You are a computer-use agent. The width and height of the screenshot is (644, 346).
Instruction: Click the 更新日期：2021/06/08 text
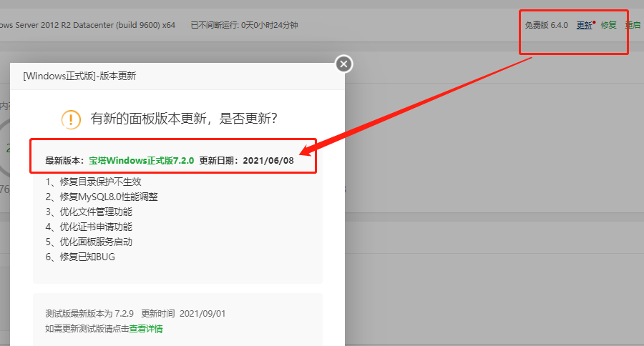[246, 160]
